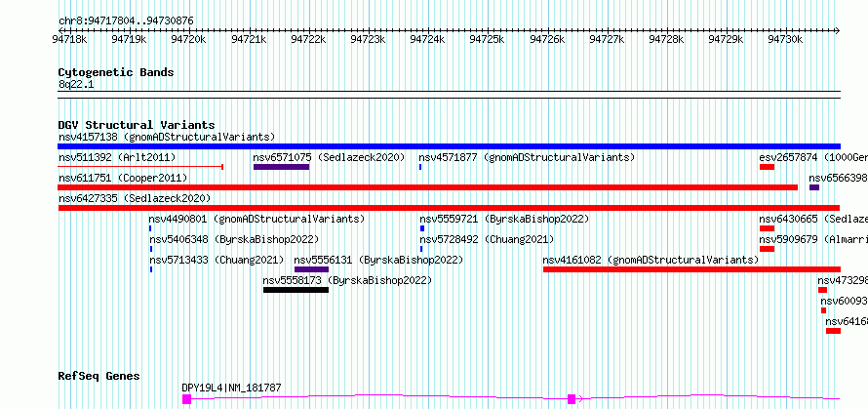The image size is (868, 409).
Task: Click the red bar under nsv473298
Action: point(822,290)
